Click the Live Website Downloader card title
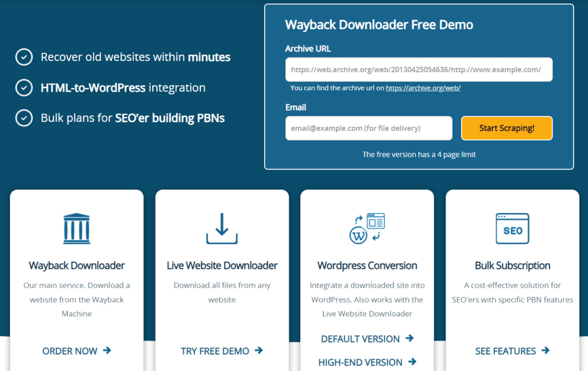The width and height of the screenshot is (588, 371). click(x=222, y=265)
